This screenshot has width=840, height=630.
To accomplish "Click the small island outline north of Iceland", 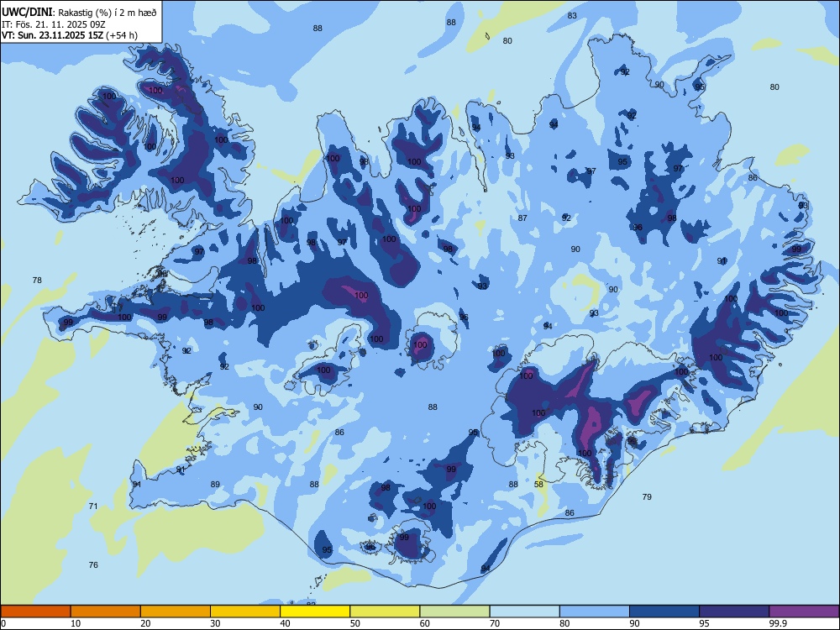I will 487,36.
